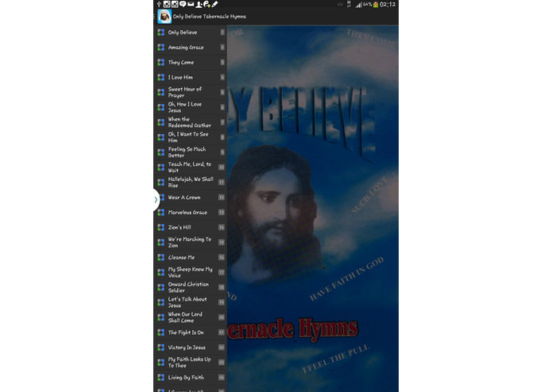Viewport: 552px width, 392px height.
Task: Click the icon beside Only Believe
Action: click(x=161, y=33)
